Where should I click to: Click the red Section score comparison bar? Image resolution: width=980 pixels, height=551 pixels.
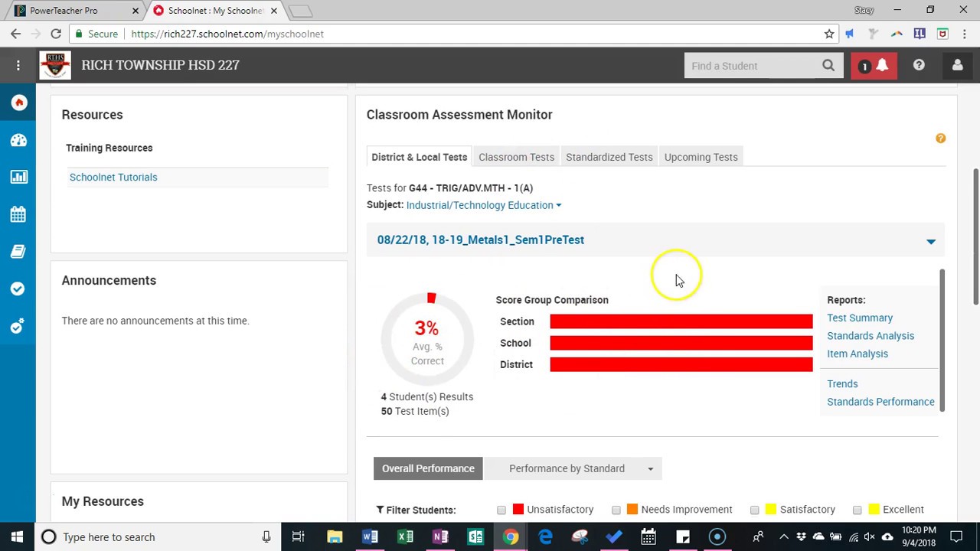click(x=681, y=321)
